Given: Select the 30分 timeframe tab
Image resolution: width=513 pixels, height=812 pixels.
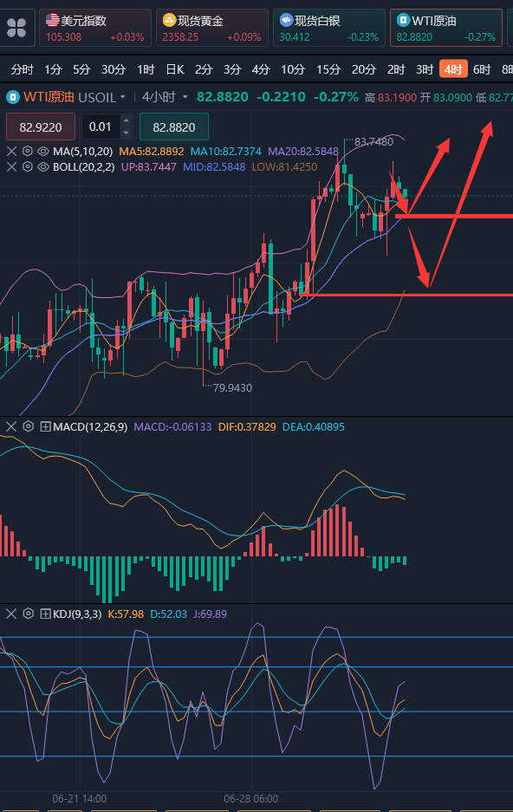Looking at the screenshot, I should [114, 69].
